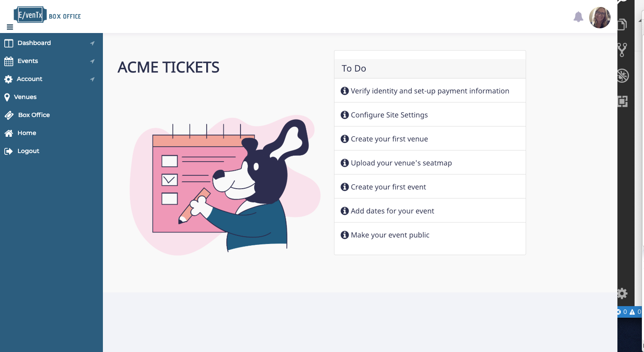644x352 pixels.
Task: Open the Extensions icon in the activity bar
Action: click(x=623, y=101)
